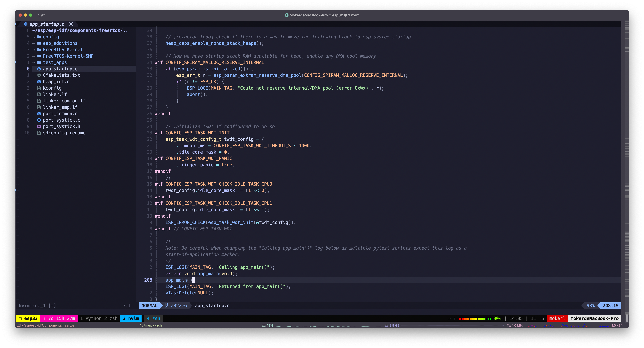Close the app_startup.c buffer tab

click(71, 24)
